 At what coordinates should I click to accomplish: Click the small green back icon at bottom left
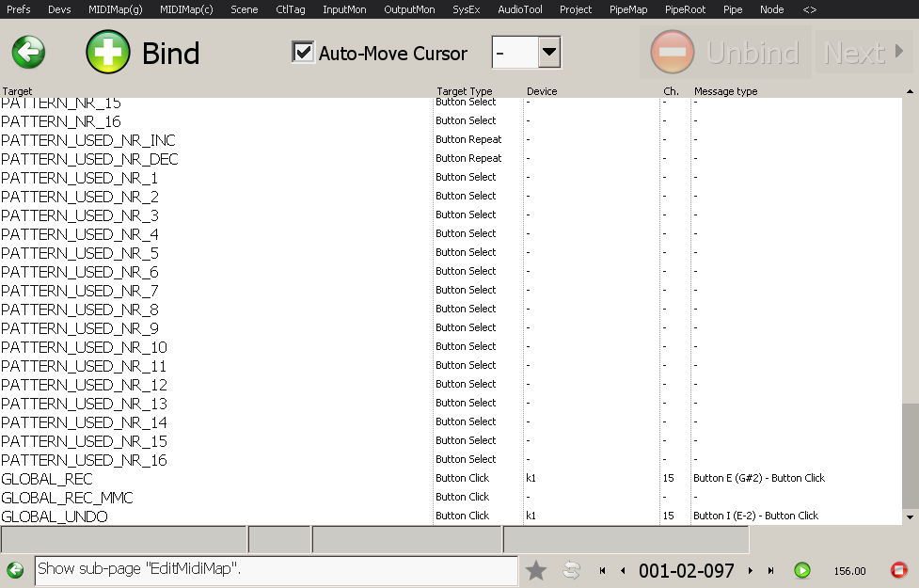click(x=15, y=570)
